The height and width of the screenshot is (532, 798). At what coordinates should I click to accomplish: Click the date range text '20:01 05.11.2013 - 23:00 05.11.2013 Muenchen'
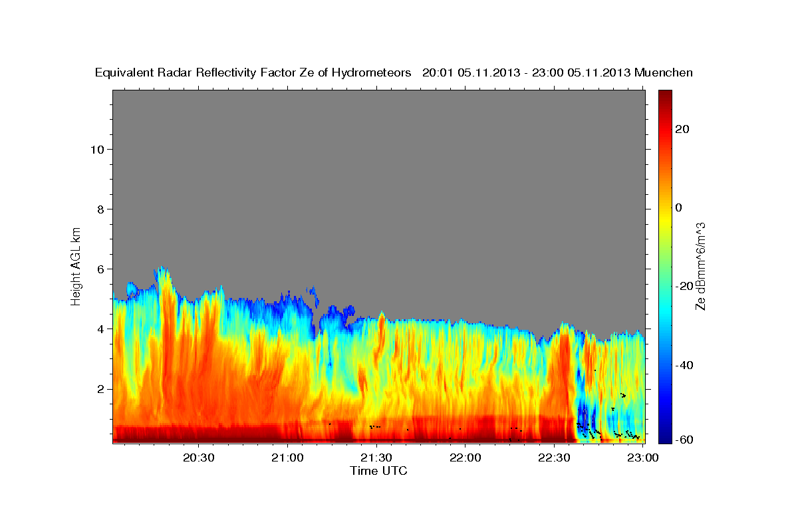click(558, 73)
